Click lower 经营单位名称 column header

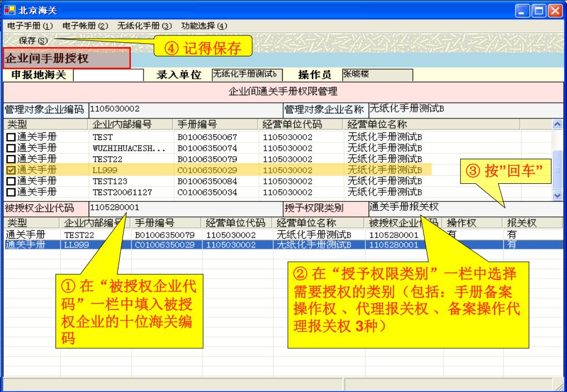coord(319,223)
